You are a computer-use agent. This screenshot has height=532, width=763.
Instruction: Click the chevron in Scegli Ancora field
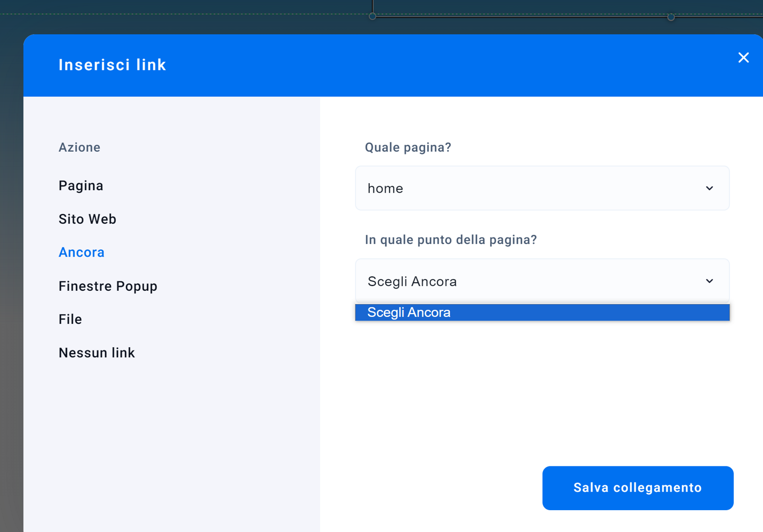709,281
